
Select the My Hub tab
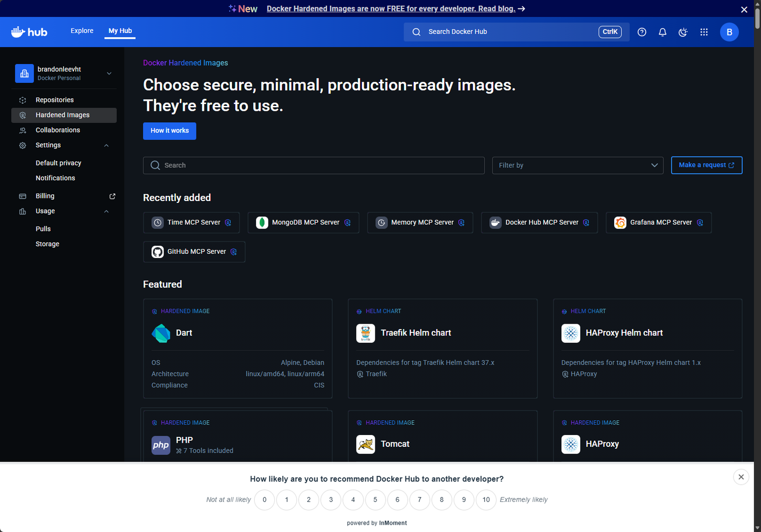120,31
